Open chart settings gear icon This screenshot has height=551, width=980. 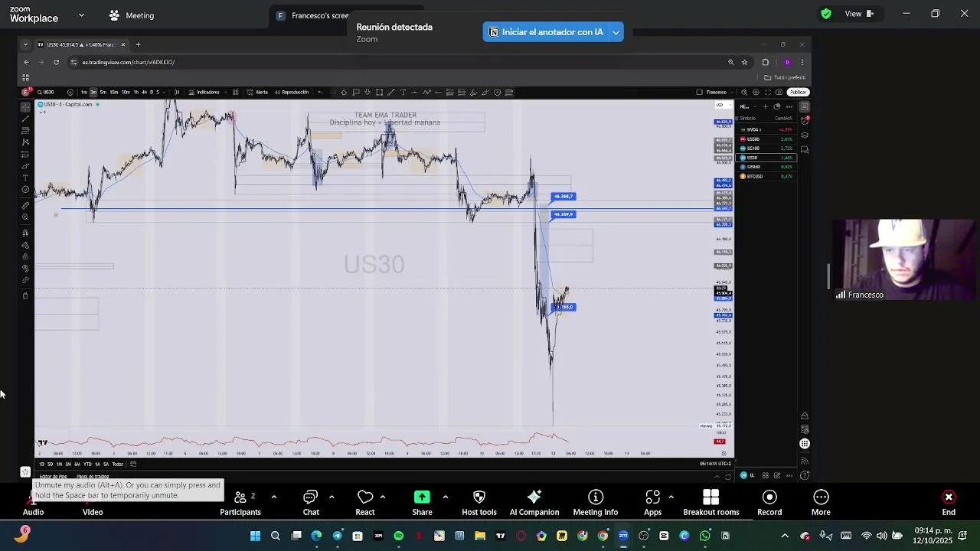756,92
